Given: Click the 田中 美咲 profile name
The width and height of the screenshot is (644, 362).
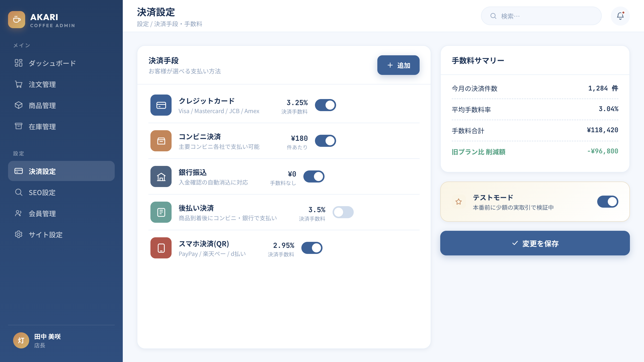Looking at the screenshot, I should (x=48, y=336).
